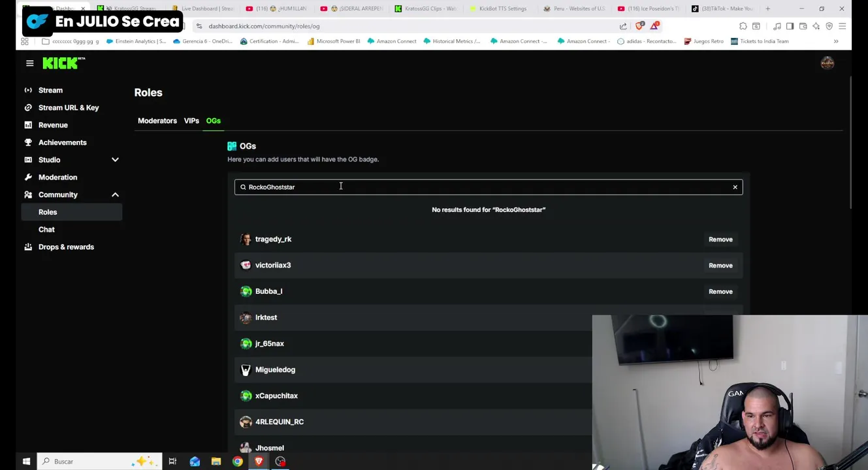This screenshot has width=868, height=470.
Task: Open Task View on taskbar
Action: click(x=172, y=462)
